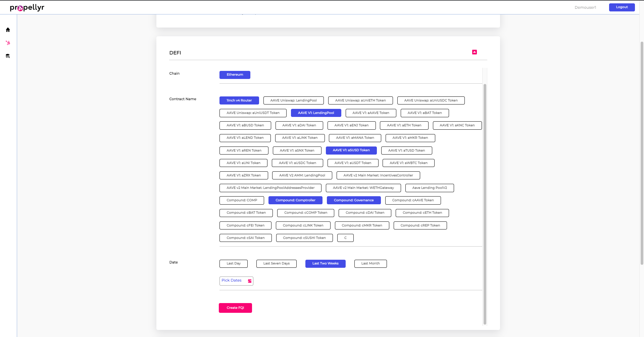Select AAVE V1: aLINK Token
Image resolution: width=644 pixels, height=337 pixels.
click(300, 138)
